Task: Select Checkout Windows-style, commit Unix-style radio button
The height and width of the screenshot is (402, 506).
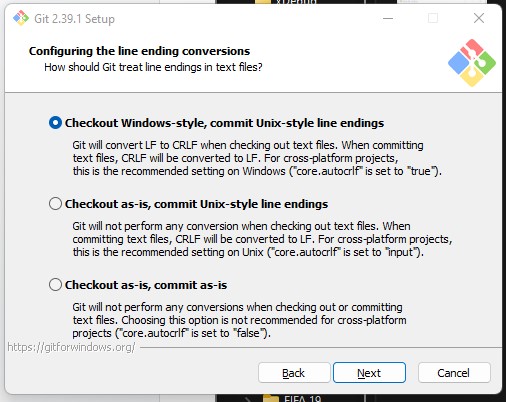Action: click(x=55, y=123)
